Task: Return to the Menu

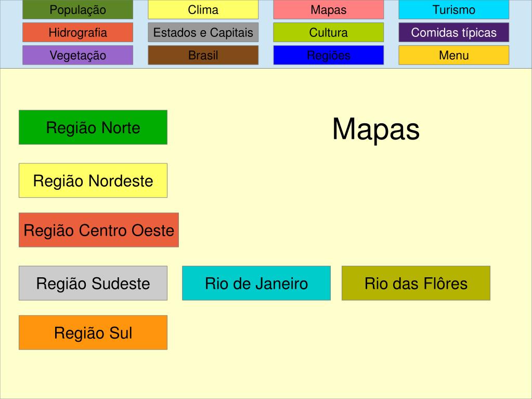Action: tap(453, 55)
